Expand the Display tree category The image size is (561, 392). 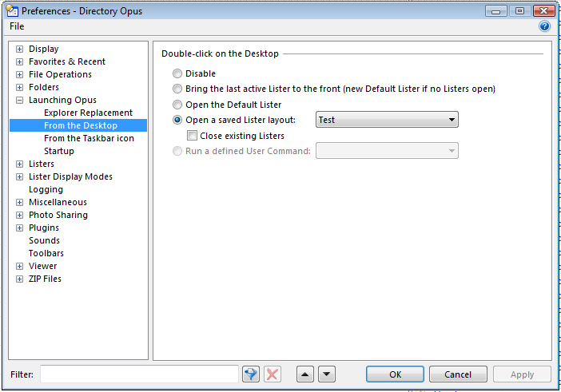pos(20,49)
